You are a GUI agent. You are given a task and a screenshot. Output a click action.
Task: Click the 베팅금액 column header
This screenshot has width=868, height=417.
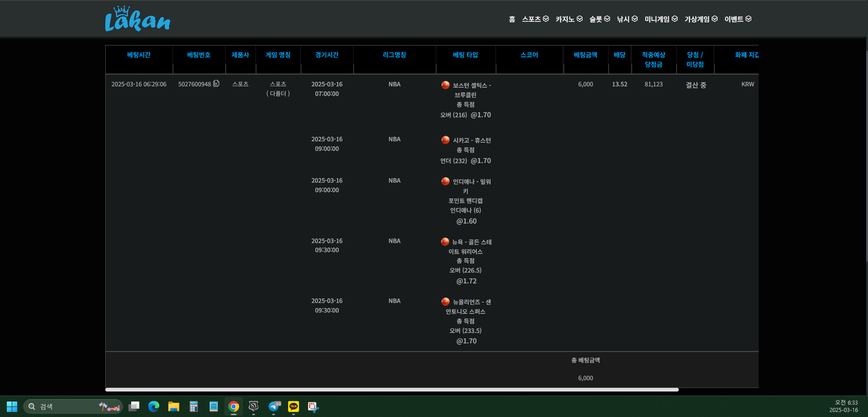point(585,55)
